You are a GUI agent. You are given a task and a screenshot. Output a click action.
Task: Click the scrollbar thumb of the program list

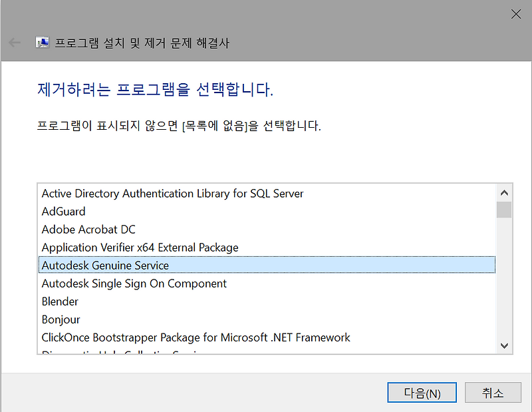[x=504, y=210]
